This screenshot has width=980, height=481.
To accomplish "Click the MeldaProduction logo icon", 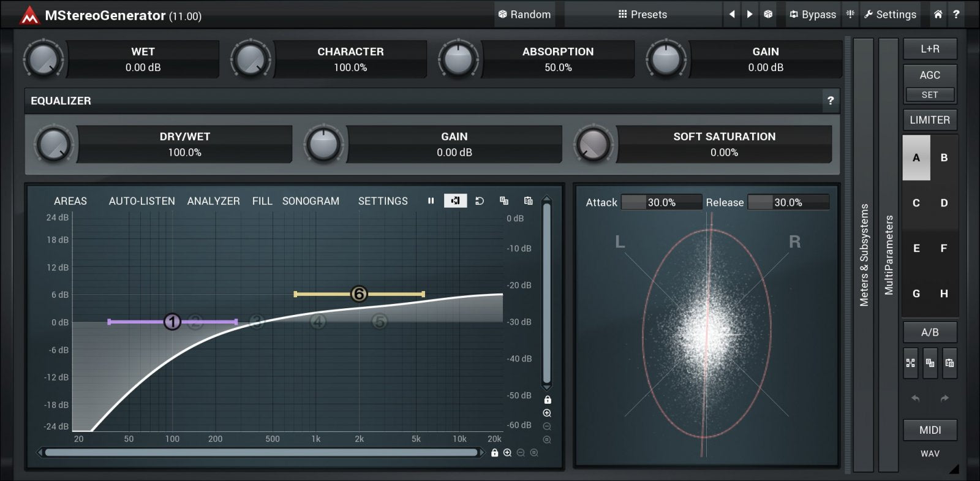I will click(28, 15).
